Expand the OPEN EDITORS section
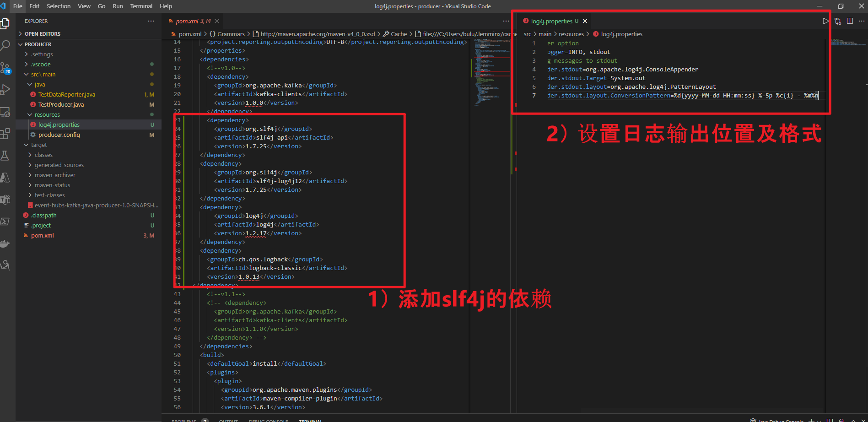 pyautogui.click(x=42, y=34)
